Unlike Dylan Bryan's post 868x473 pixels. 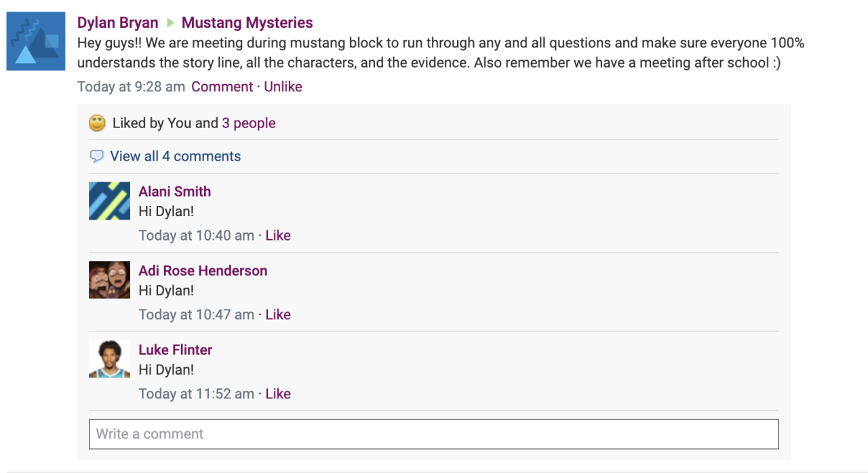pyautogui.click(x=283, y=87)
